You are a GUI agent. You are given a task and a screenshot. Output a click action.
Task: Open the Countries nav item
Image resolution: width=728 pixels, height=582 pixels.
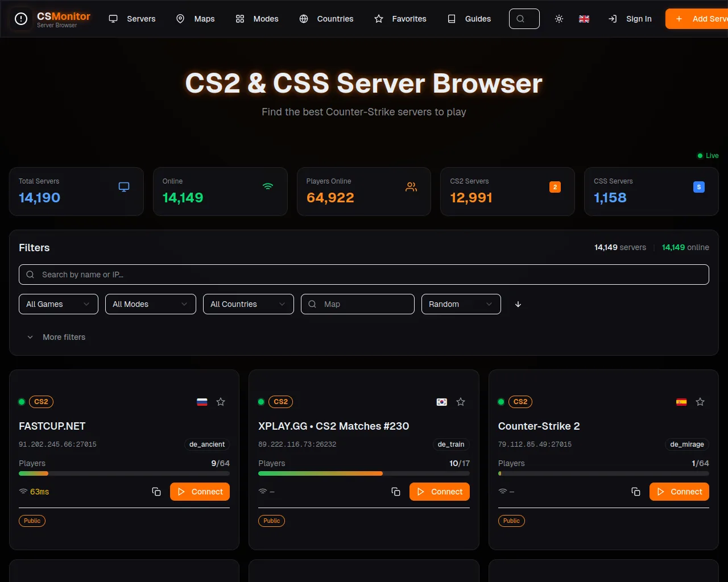pos(326,19)
